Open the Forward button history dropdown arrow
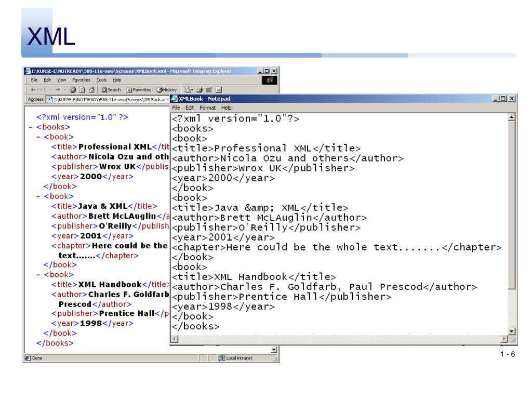Viewport: 532px width, 399px height. click(65, 90)
